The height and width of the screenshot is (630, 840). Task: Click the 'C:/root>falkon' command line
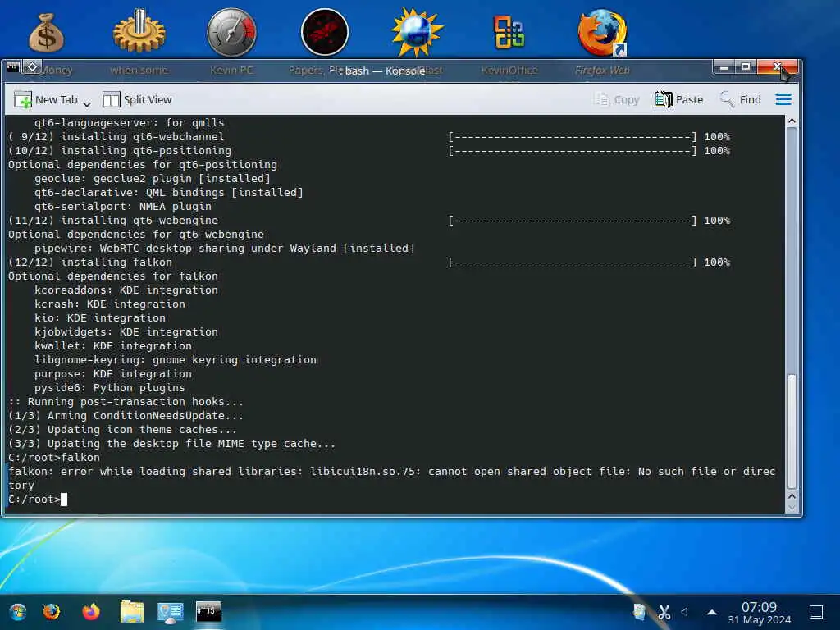pyautogui.click(x=54, y=458)
